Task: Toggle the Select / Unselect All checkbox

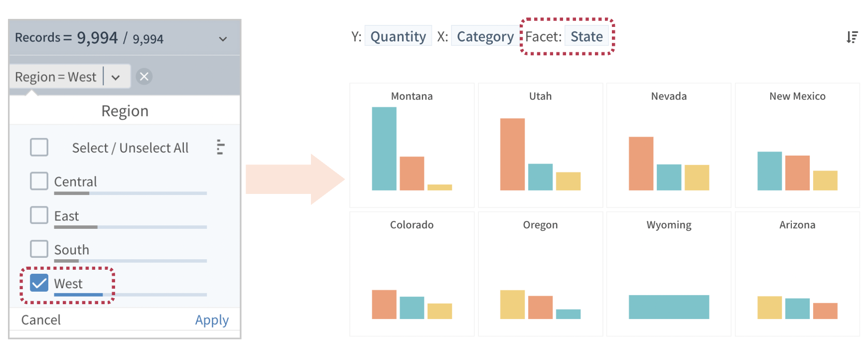Action: point(39,148)
